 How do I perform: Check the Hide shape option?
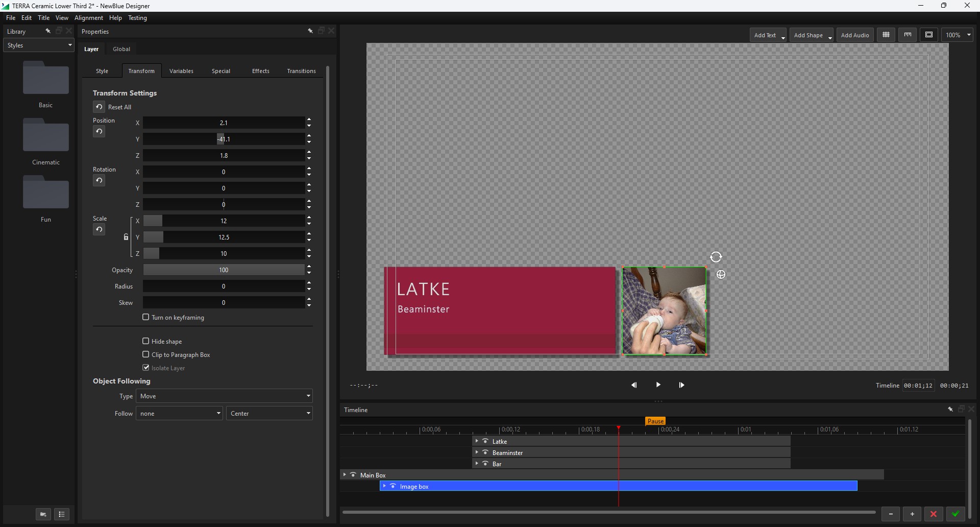[146, 341]
